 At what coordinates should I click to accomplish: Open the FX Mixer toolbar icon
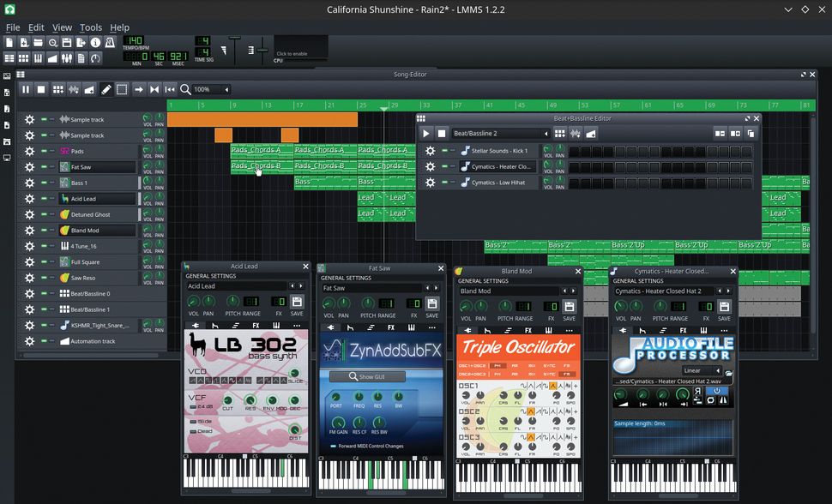point(65,57)
